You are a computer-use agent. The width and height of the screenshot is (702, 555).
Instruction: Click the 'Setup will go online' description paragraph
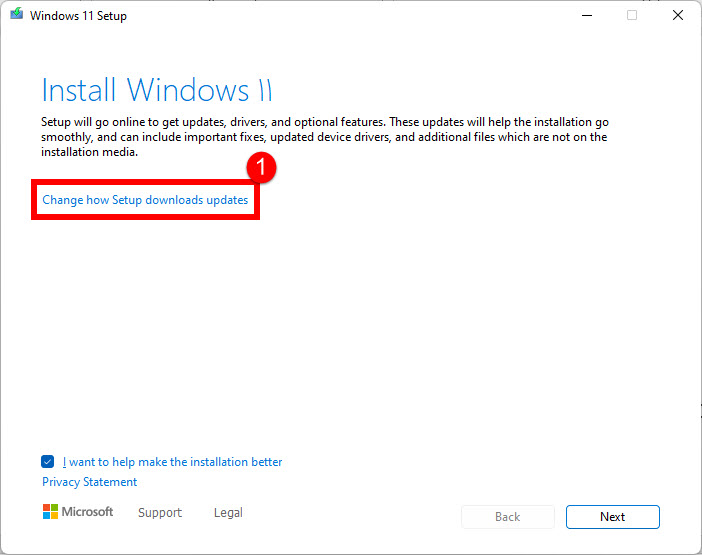click(x=325, y=137)
